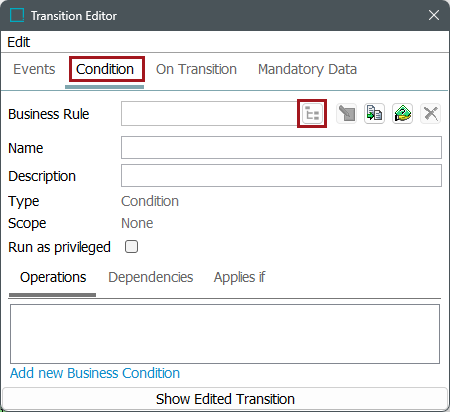Switch to the Applies if sub-tab
Image resolution: width=450 pixels, height=412 pixels.
tap(239, 277)
